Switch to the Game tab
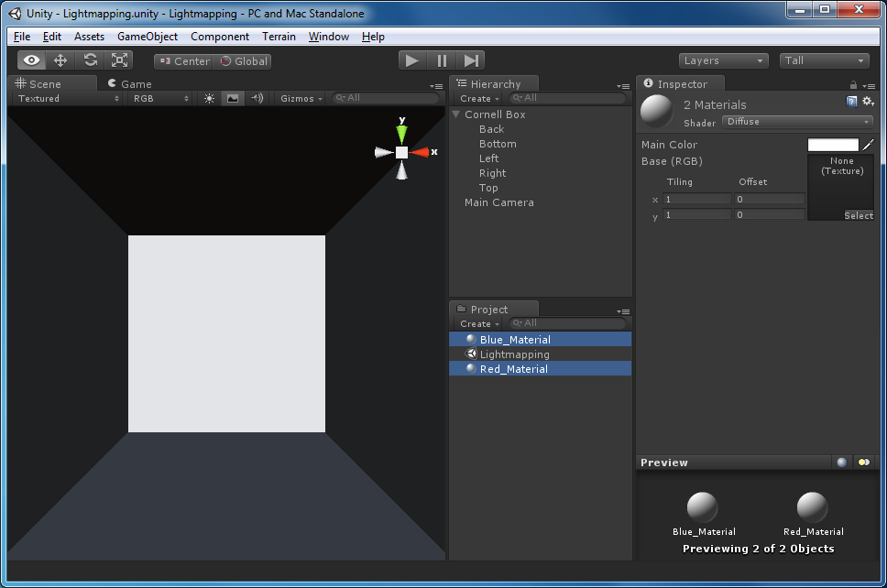The image size is (887, 588). tap(130, 83)
